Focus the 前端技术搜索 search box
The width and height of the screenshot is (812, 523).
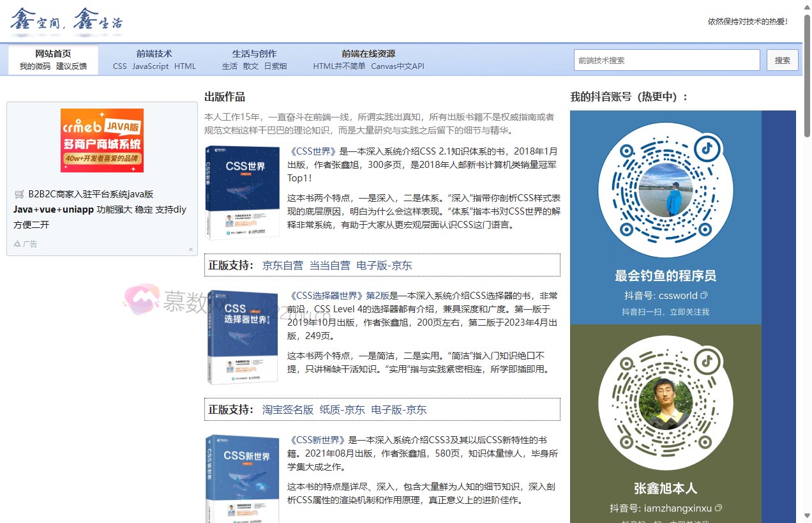[x=666, y=60]
